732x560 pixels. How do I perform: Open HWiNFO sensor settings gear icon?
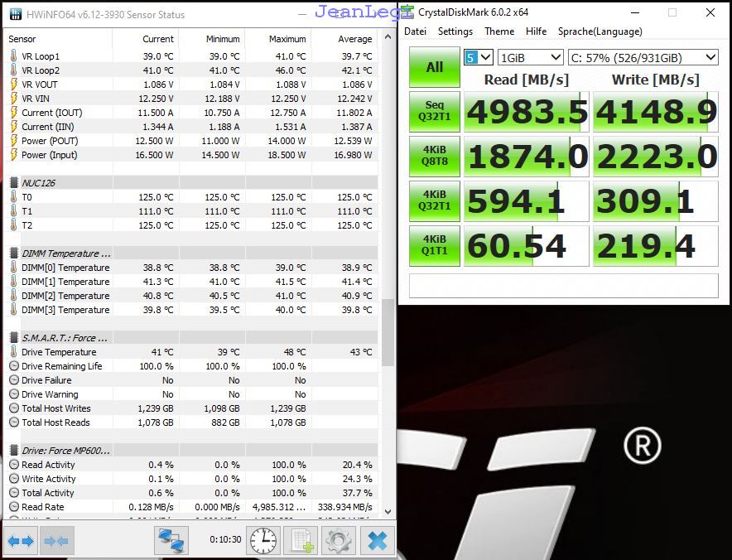339,541
